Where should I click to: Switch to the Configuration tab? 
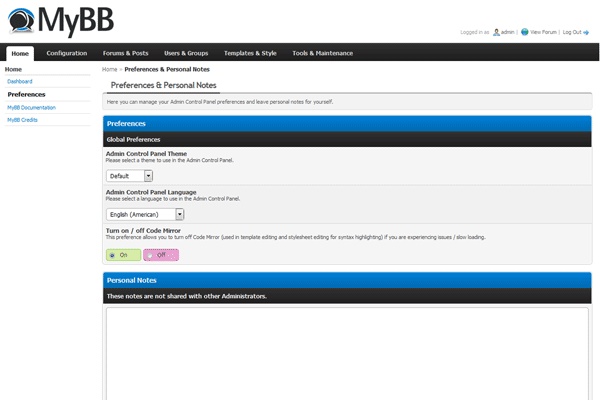[x=67, y=53]
